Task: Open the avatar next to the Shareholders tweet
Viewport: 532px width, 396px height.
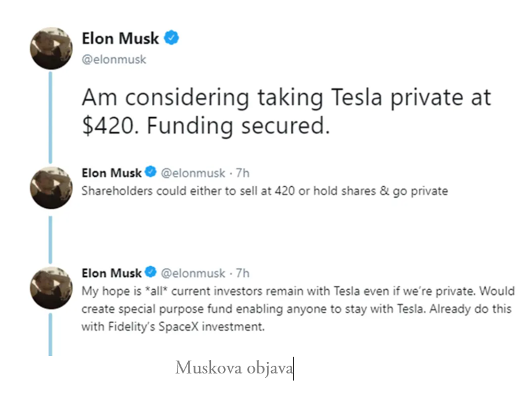Action: (51, 187)
